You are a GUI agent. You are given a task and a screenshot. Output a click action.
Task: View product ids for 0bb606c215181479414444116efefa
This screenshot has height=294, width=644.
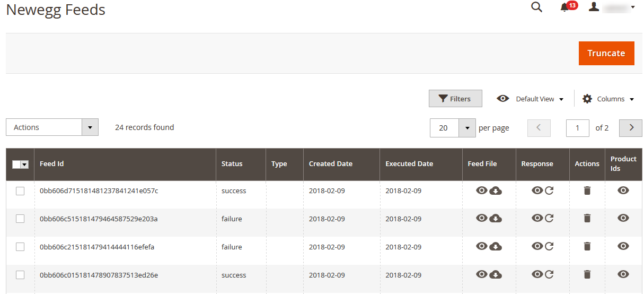[x=623, y=246]
